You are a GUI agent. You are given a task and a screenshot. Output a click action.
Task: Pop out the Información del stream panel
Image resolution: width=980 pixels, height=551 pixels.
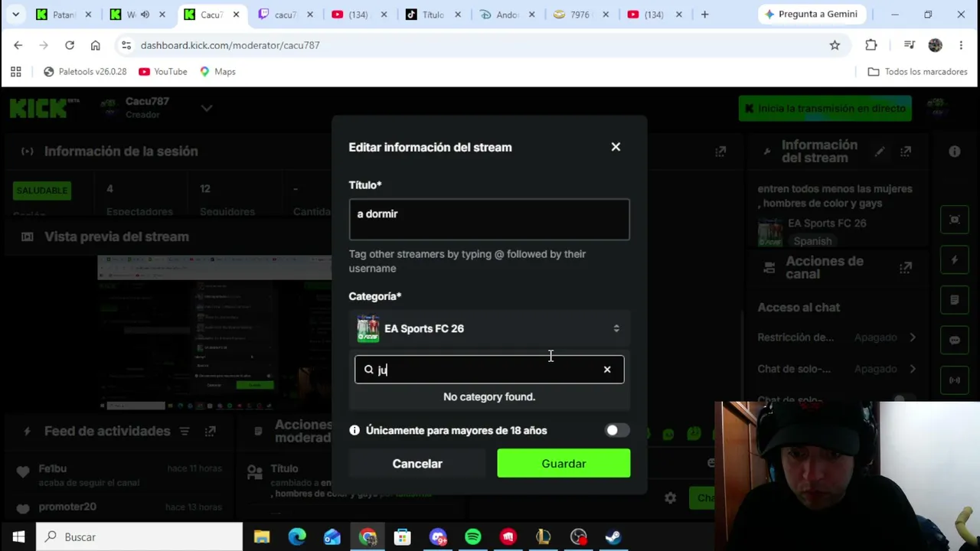(x=906, y=152)
